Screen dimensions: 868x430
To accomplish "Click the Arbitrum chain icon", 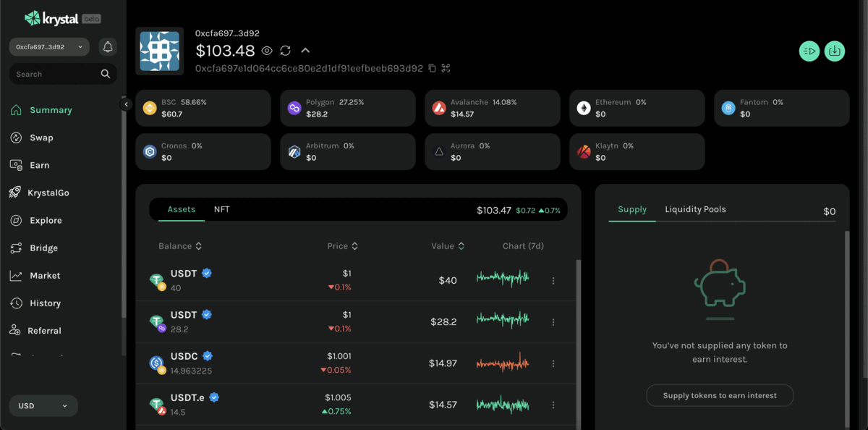I will click(294, 152).
